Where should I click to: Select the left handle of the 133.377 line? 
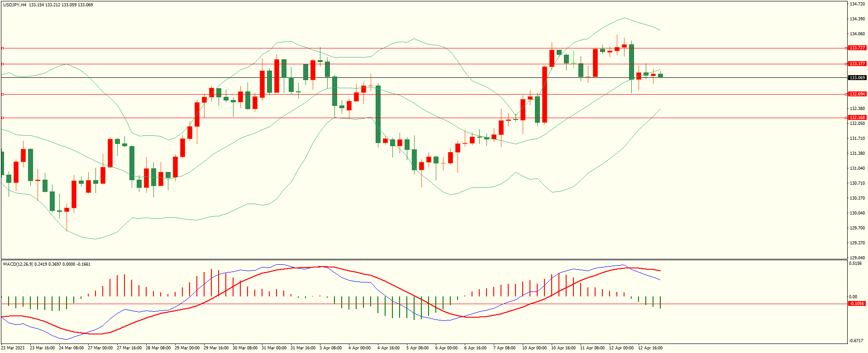coord(2,64)
